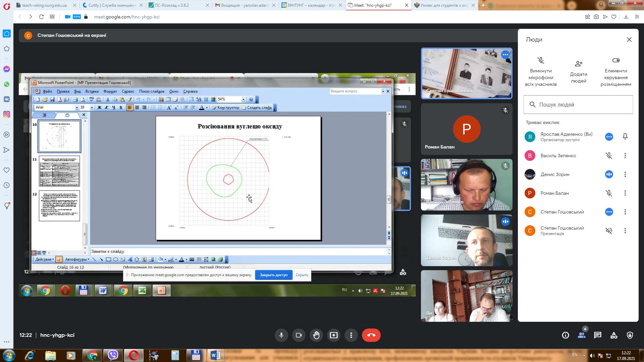Open options for Степан Гошовський participant
The image size is (644, 362).
pos(625,212)
